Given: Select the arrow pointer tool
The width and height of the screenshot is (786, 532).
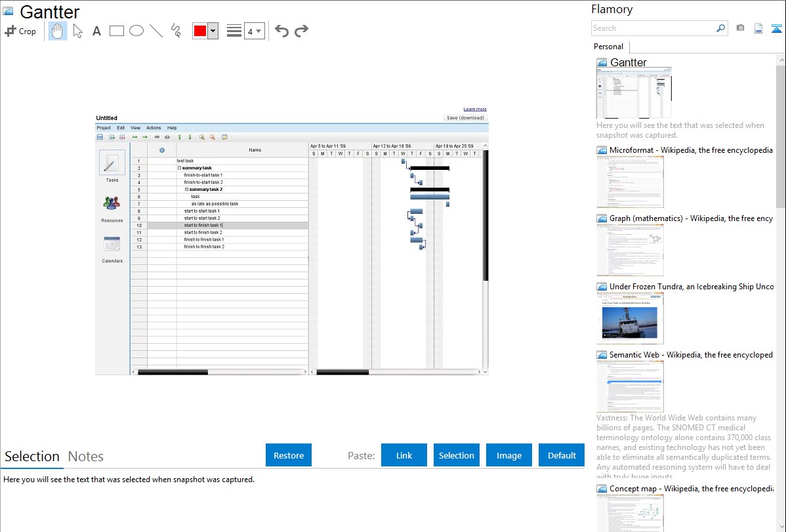Looking at the screenshot, I should coord(77,31).
